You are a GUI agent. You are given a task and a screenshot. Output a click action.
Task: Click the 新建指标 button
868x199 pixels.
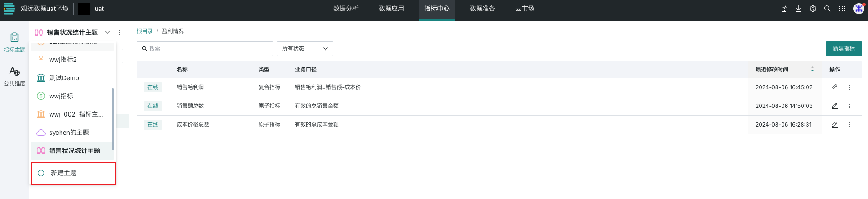[843, 49]
